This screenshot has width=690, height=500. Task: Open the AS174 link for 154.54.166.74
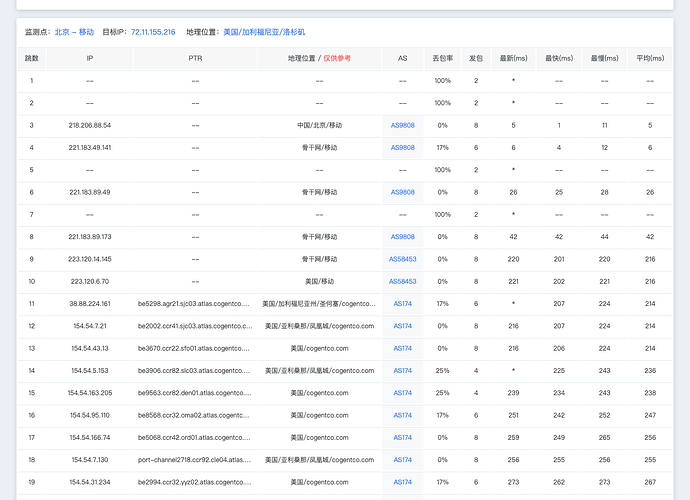pos(403,437)
